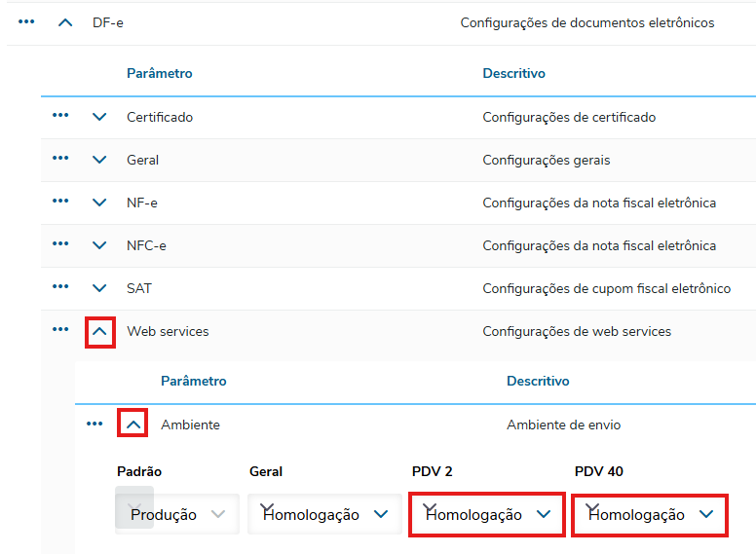Open the Geral Homologação dropdown
The height and width of the screenshot is (554, 756).
tap(324, 514)
